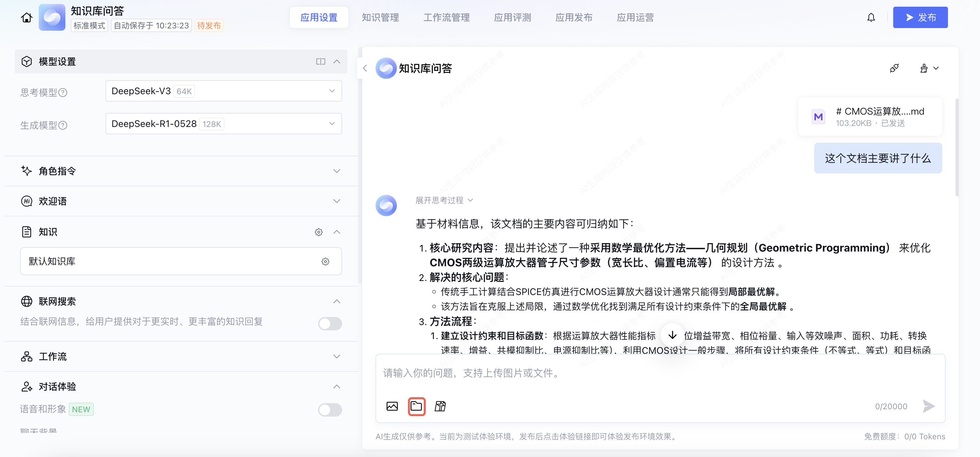Enable the 联网搜索 toggle switch
The height and width of the screenshot is (457, 980).
329,324
